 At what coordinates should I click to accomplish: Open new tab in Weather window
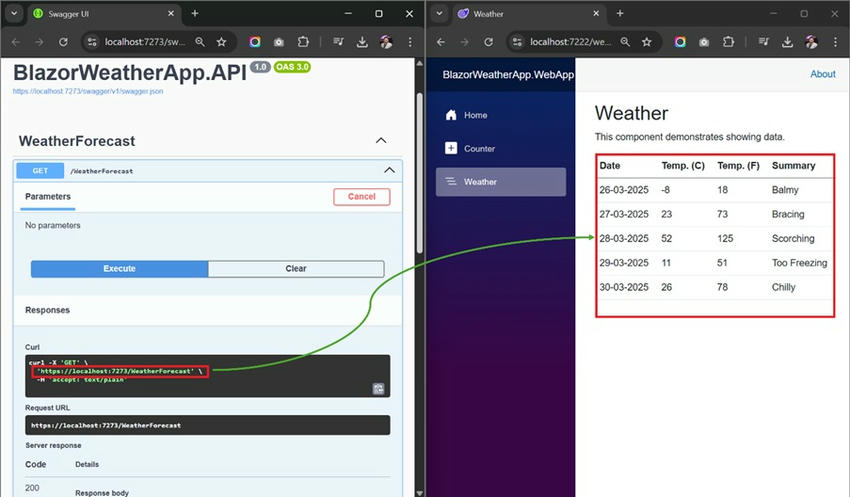(x=620, y=14)
